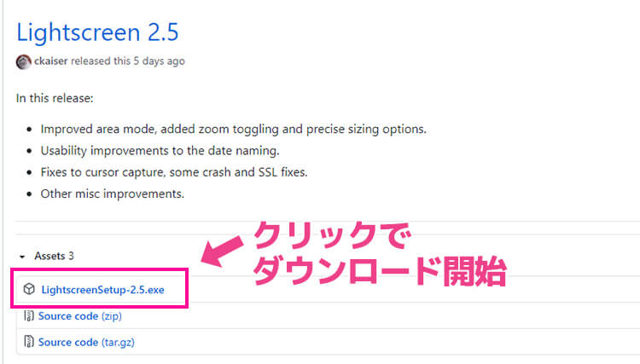This screenshot has width=640, height=364.
Task: Click the file icon beside Source code (zip)
Action: (29, 316)
